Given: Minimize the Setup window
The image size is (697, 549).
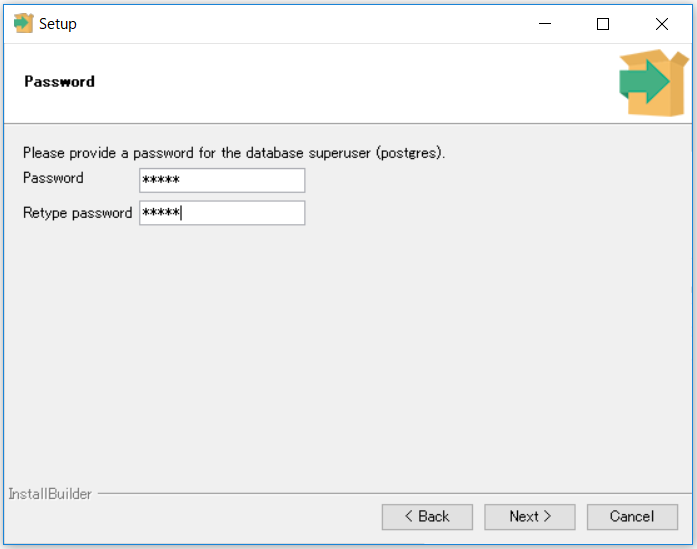Looking at the screenshot, I should pyautogui.click(x=545, y=24).
